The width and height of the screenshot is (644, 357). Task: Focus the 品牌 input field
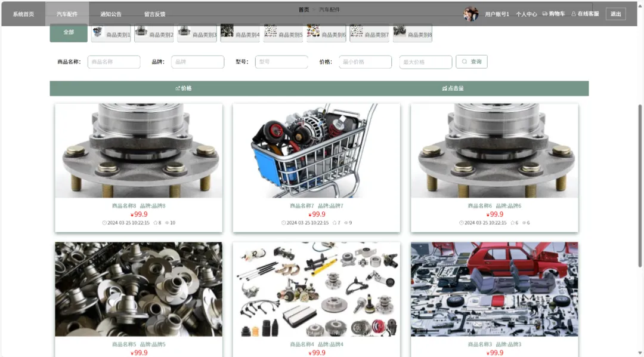click(x=197, y=61)
